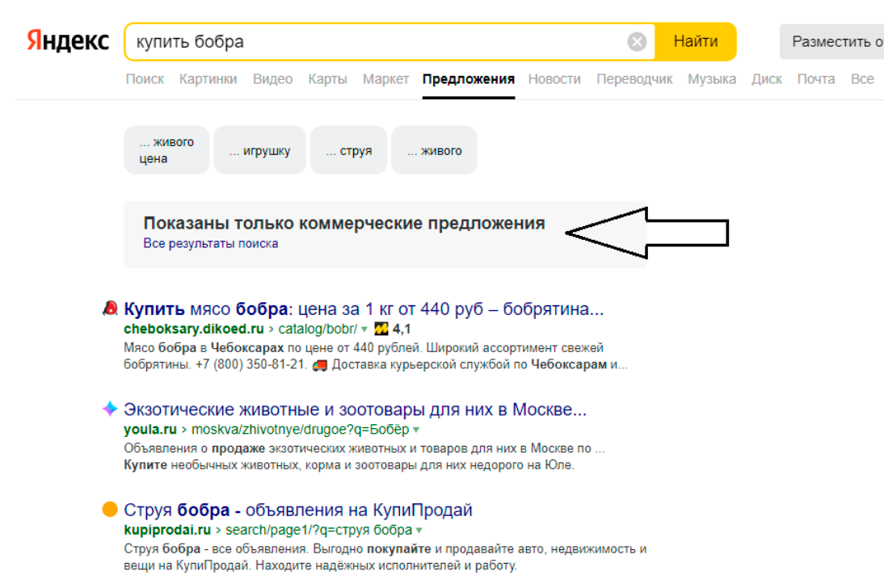Viewport: 884px width, 588px height.
Task: Open the kupiprodai.ru domain link
Action: [167, 530]
